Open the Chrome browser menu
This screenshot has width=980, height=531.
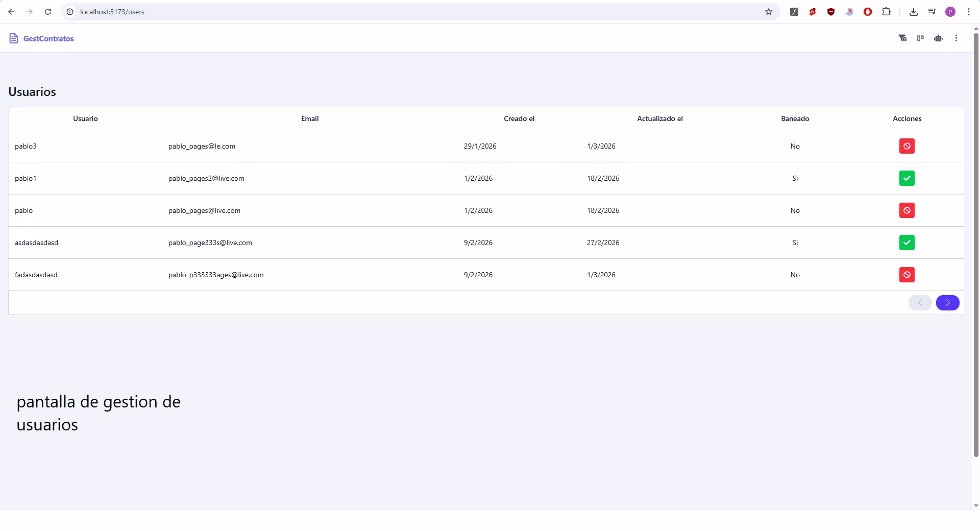click(969, 11)
